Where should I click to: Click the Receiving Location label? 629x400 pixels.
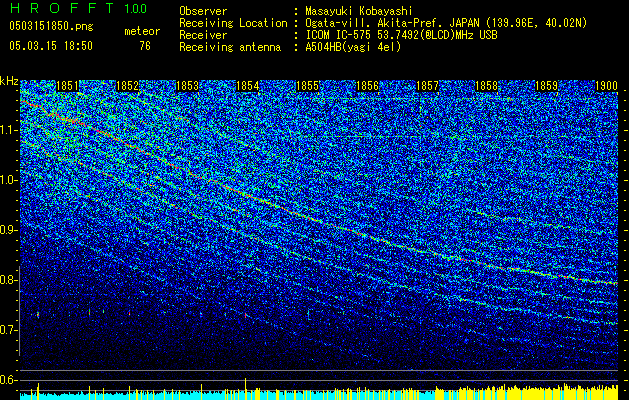coord(233,23)
